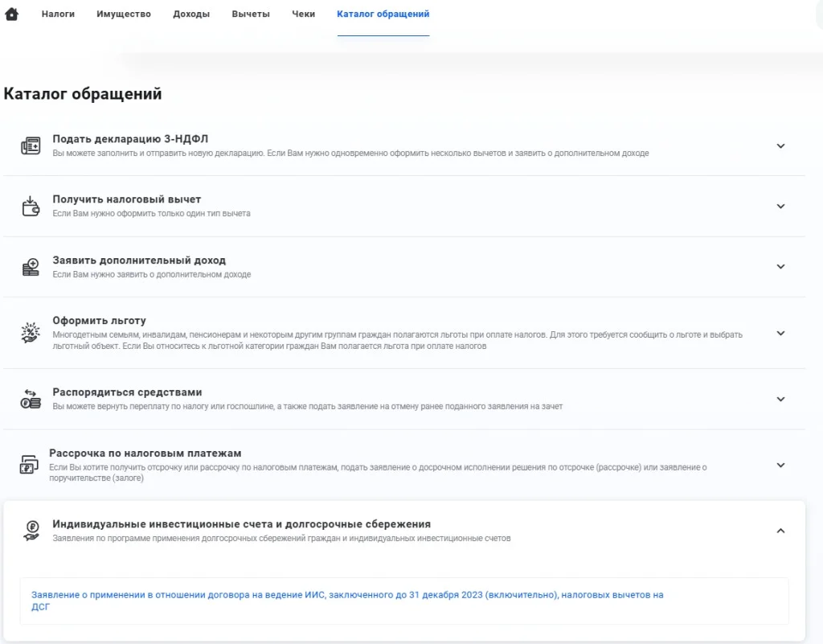
Task: Expand the Подать декларацию 3-НДФЛ section
Action: pyautogui.click(x=780, y=146)
